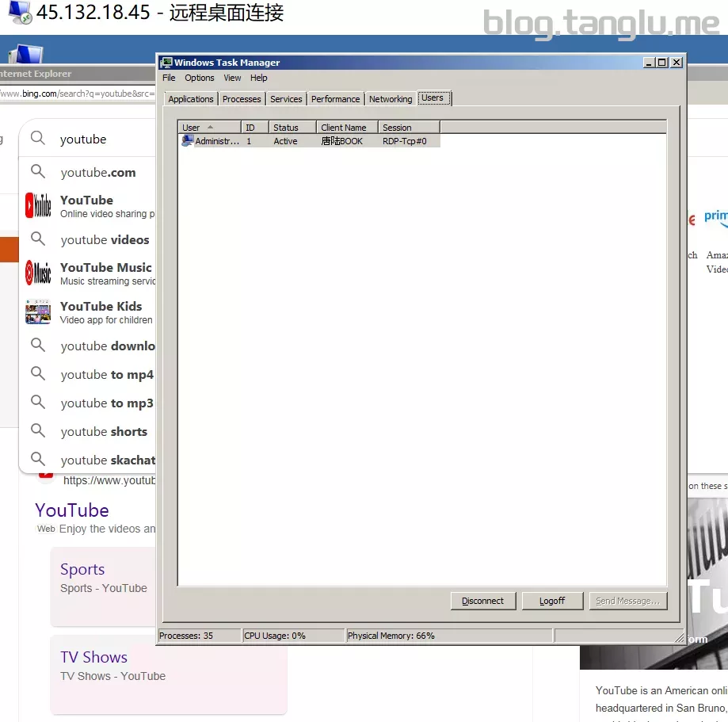Open the File menu in Task Manager
Image resolution: width=728 pixels, height=722 pixels.
(x=169, y=78)
